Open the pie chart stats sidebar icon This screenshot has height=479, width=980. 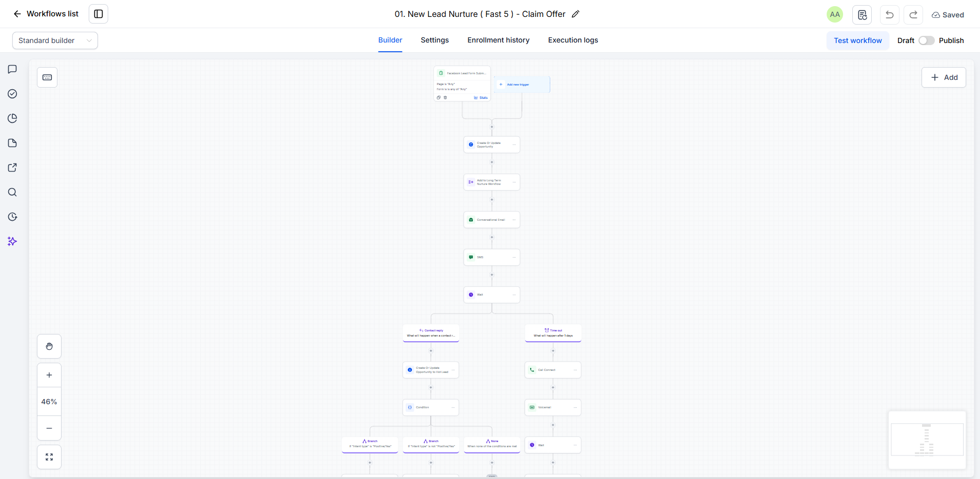click(x=12, y=118)
